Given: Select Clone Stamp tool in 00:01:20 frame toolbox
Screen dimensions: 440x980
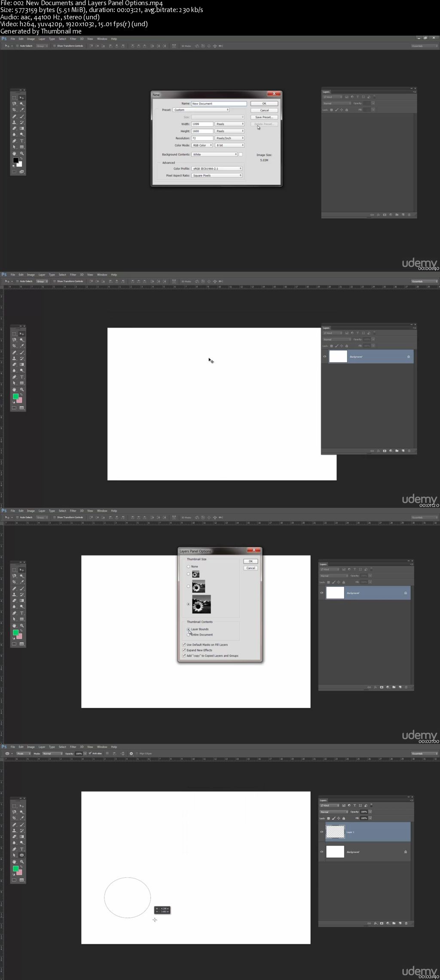Looking at the screenshot, I should (x=14, y=358).
